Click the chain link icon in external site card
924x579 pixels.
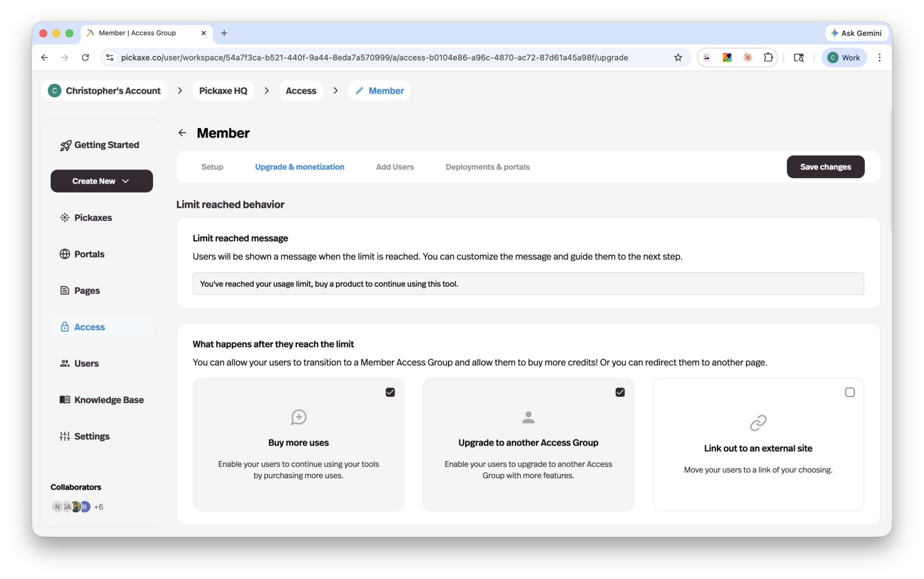758,423
